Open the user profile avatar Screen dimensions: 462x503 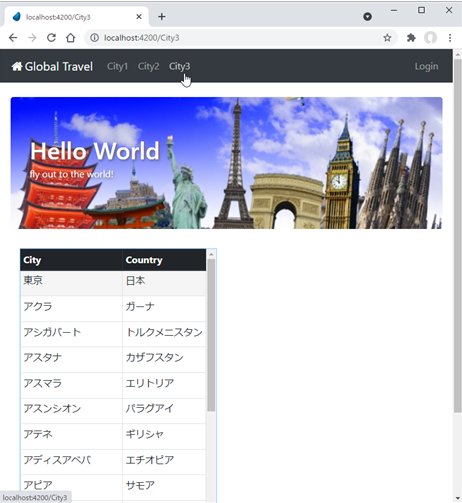(x=430, y=38)
